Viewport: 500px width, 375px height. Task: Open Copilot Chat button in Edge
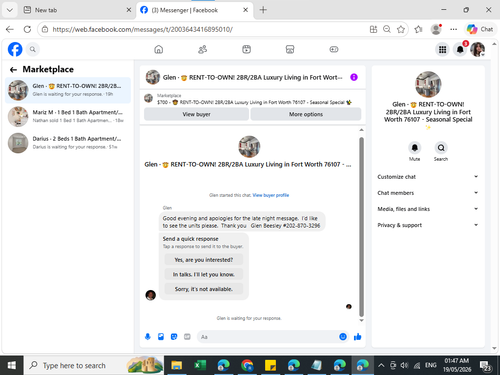(x=480, y=29)
